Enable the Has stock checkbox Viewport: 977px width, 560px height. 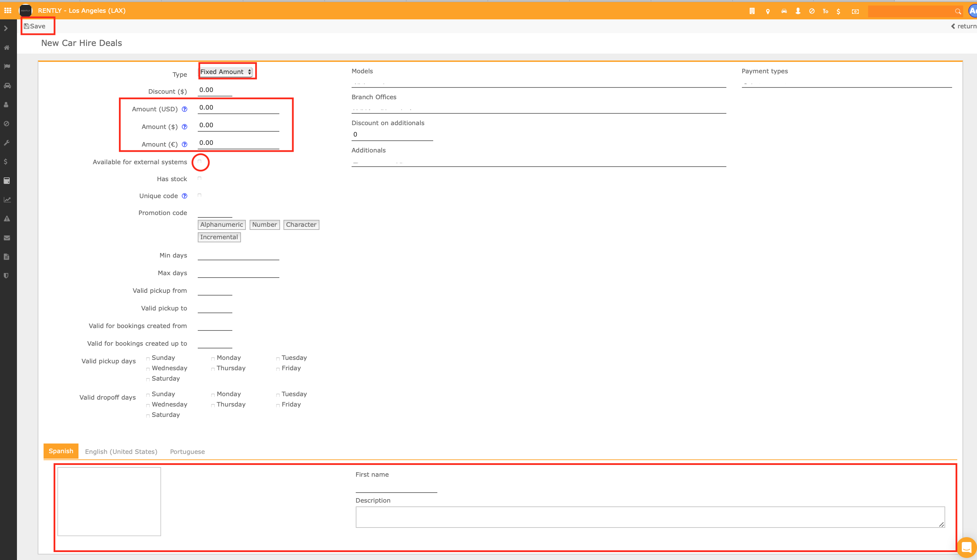(x=199, y=178)
